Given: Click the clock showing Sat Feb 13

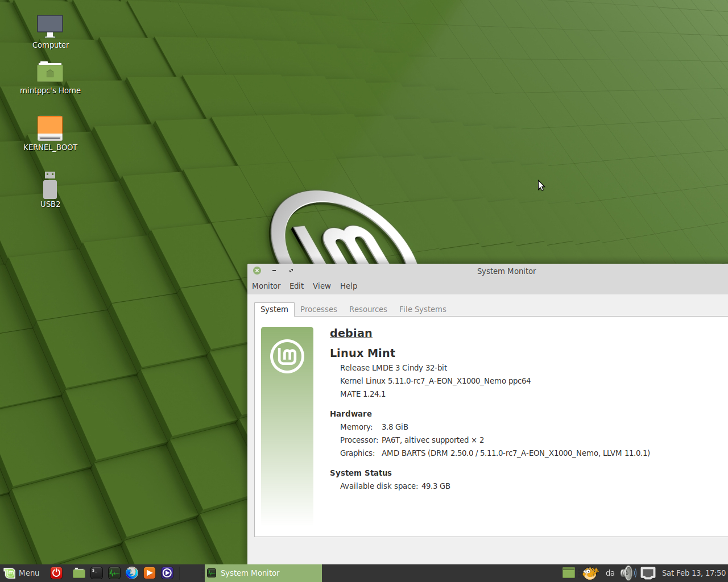Looking at the screenshot, I should (693, 573).
